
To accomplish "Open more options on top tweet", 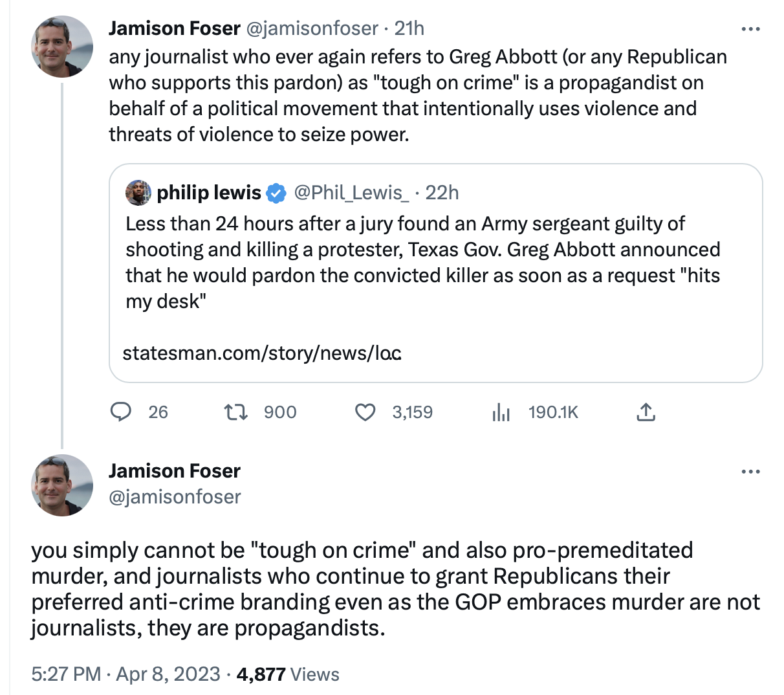I will (x=750, y=29).
